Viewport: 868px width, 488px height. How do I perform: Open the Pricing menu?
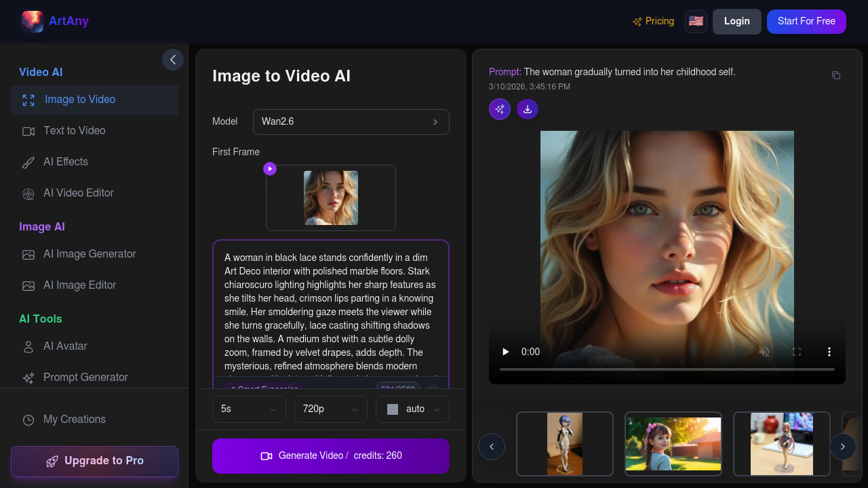pyautogui.click(x=653, y=21)
